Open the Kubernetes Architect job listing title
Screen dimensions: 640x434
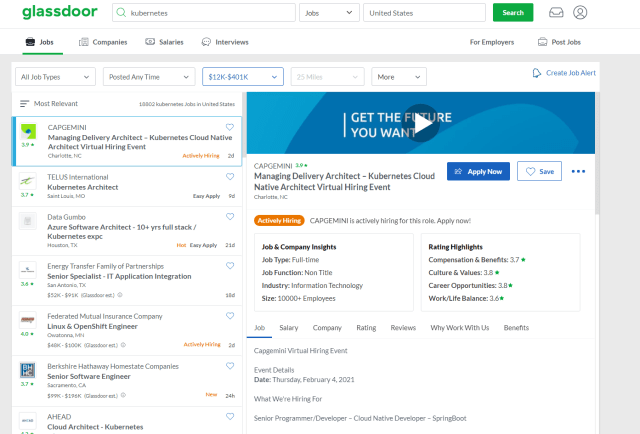pos(82,187)
